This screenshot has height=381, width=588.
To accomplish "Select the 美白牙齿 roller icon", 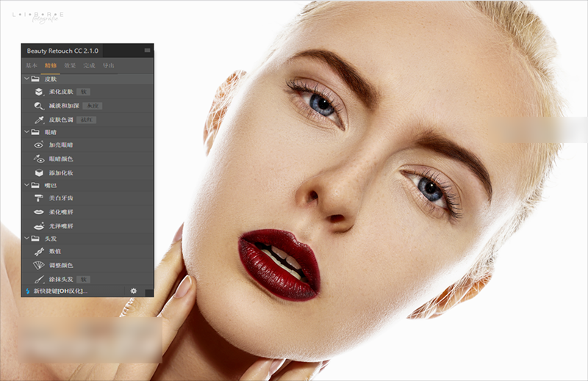I will tap(39, 198).
